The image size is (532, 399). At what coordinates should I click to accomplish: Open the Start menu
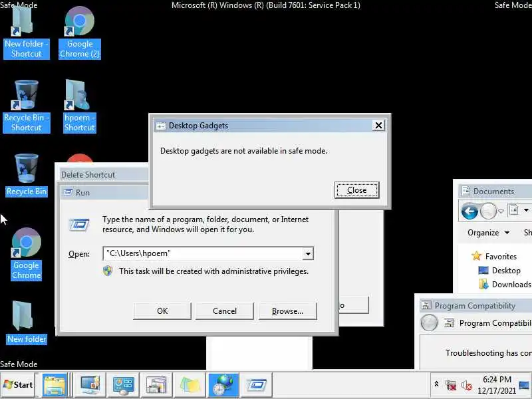point(19,385)
